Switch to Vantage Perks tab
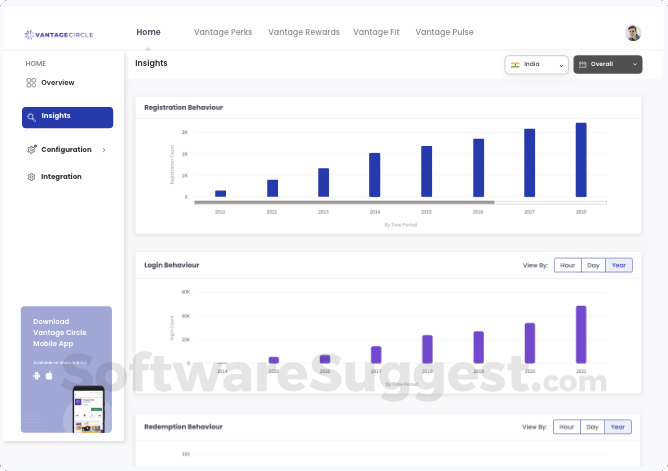Image resolution: width=668 pixels, height=471 pixels. (223, 32)
